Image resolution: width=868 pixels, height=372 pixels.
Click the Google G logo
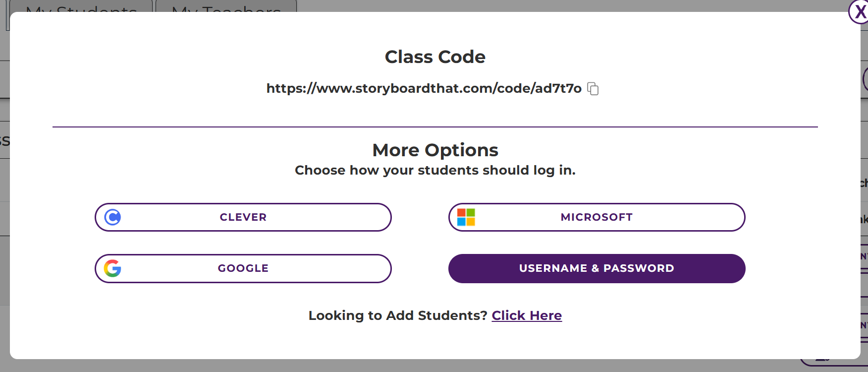tap(112, 268)
